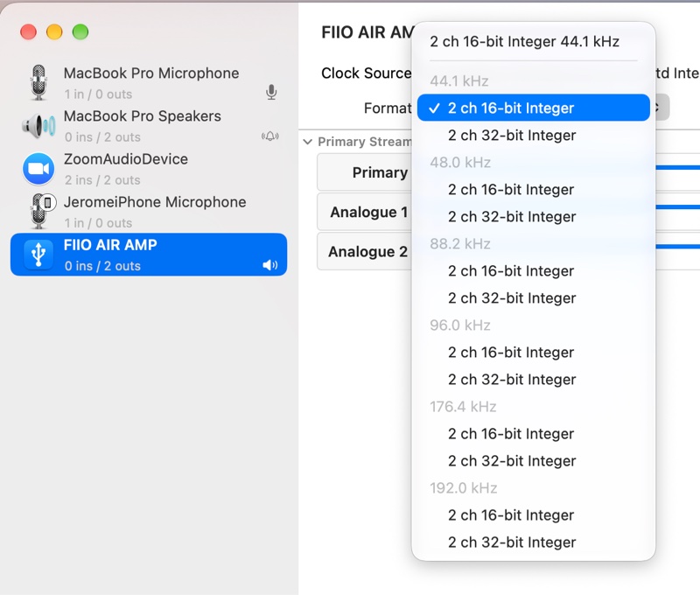The image size is (700, 595).
Task: Choose 176.4 kHz 2 ch 16-bit Integer
Action: 534,433
